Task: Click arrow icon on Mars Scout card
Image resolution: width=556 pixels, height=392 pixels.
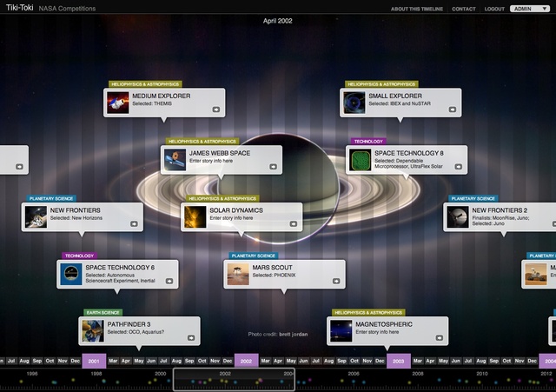Action: [336, 281]
